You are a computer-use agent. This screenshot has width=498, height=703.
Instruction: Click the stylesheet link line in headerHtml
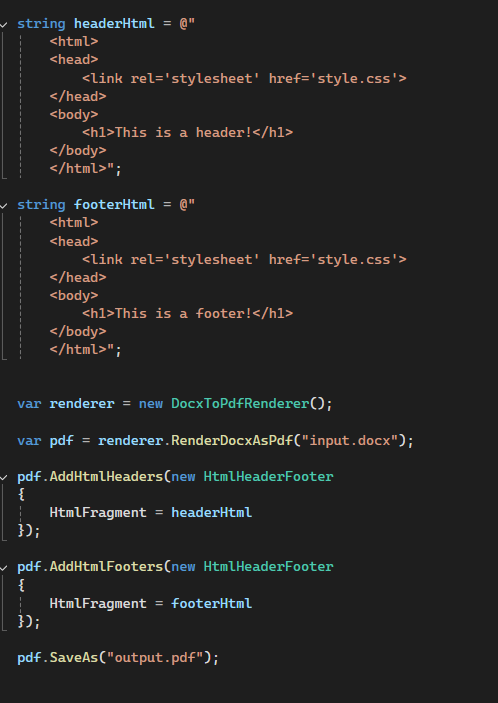pyautogui.click(x=244, y=79)
